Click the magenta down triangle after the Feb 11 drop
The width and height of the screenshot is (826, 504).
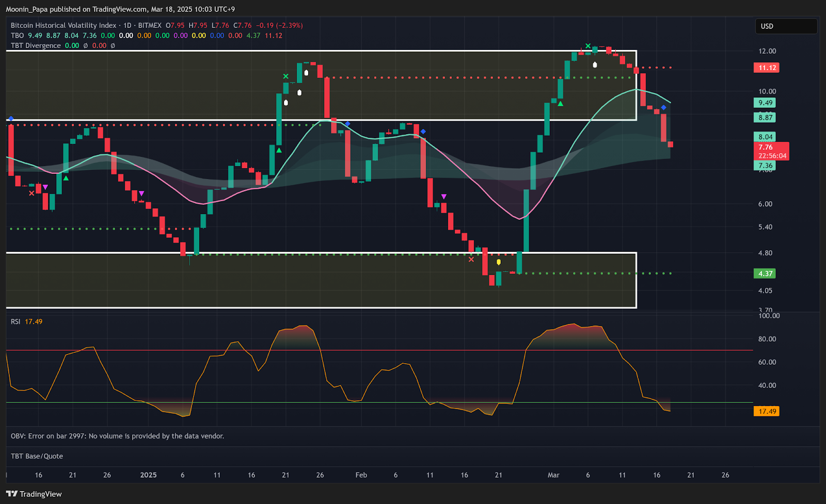443,197
